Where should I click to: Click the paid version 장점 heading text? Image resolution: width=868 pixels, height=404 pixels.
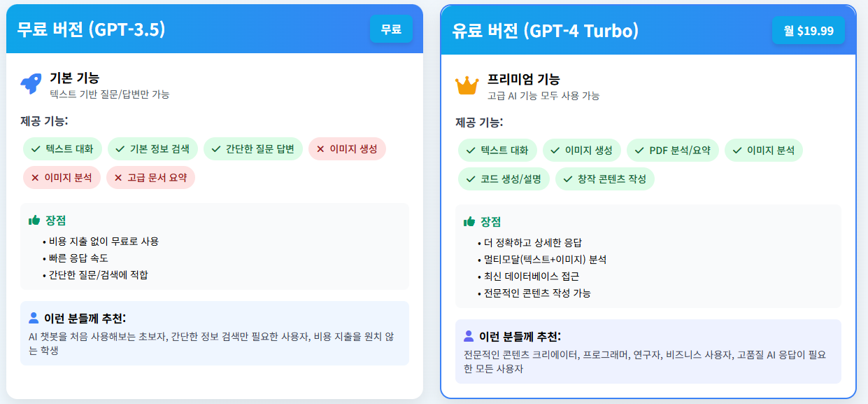pos(491,221)
